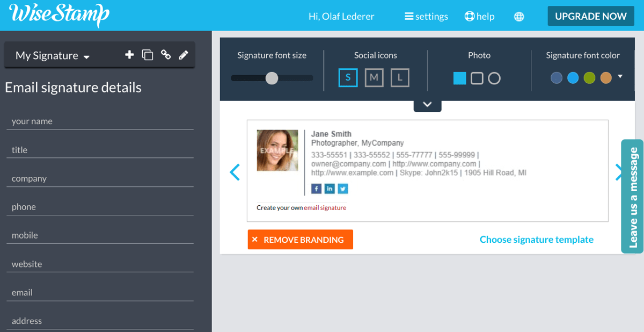The image size is (644, 332).
Task: Click the link chain icon
Action: [166, 55]
